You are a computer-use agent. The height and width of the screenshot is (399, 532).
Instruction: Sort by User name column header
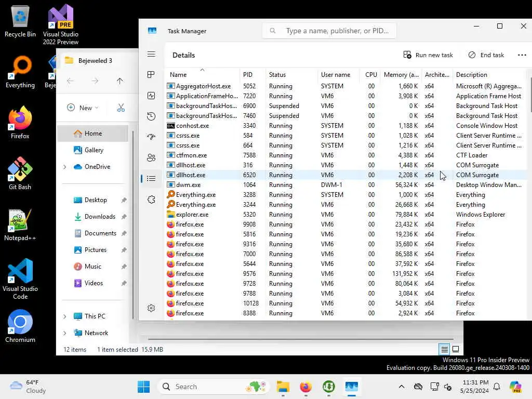click(x=338, y=75)
